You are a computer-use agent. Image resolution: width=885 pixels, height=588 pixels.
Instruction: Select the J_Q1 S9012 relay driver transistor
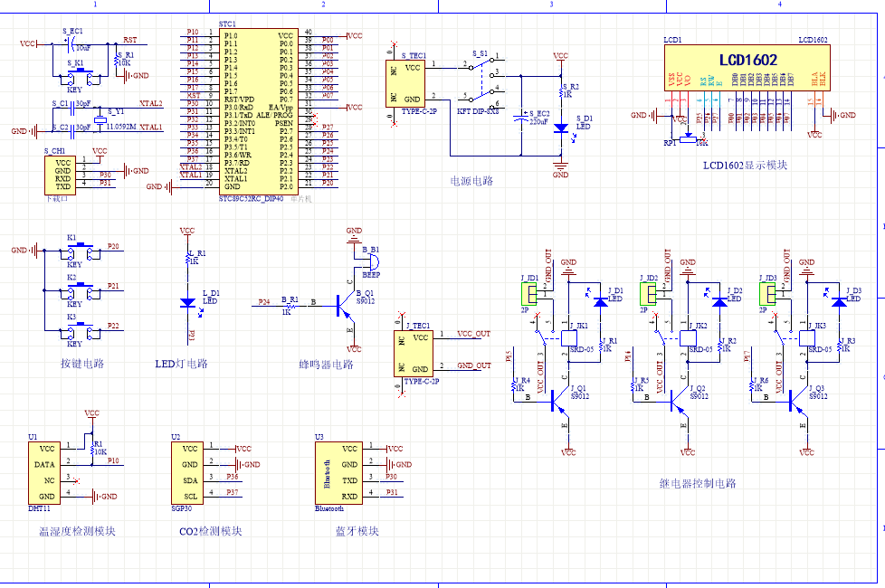click(559, 402)
